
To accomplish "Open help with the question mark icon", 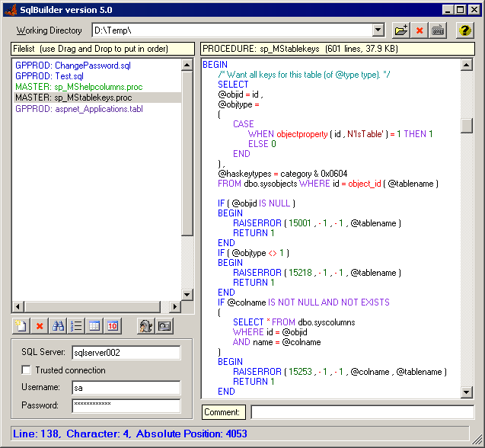I will (464, 30).
